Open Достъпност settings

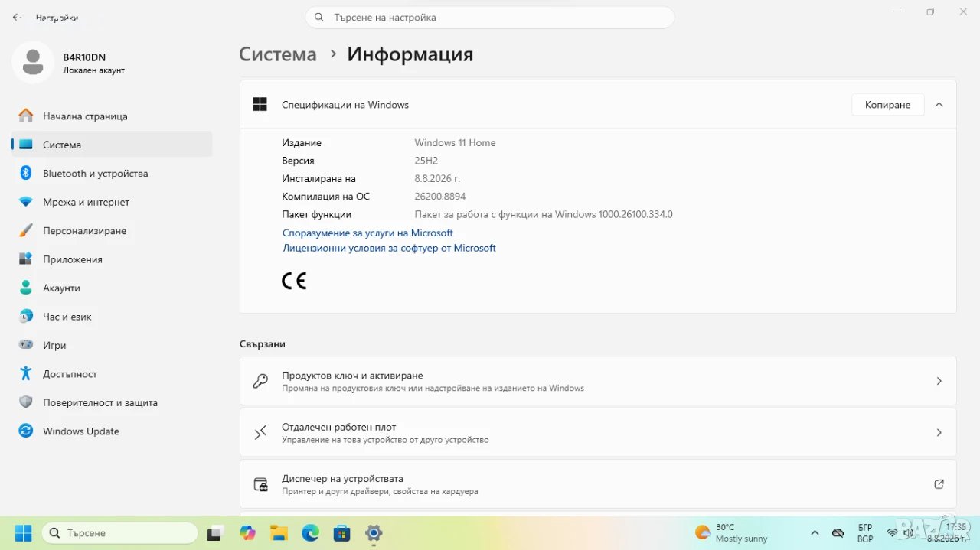112,374
